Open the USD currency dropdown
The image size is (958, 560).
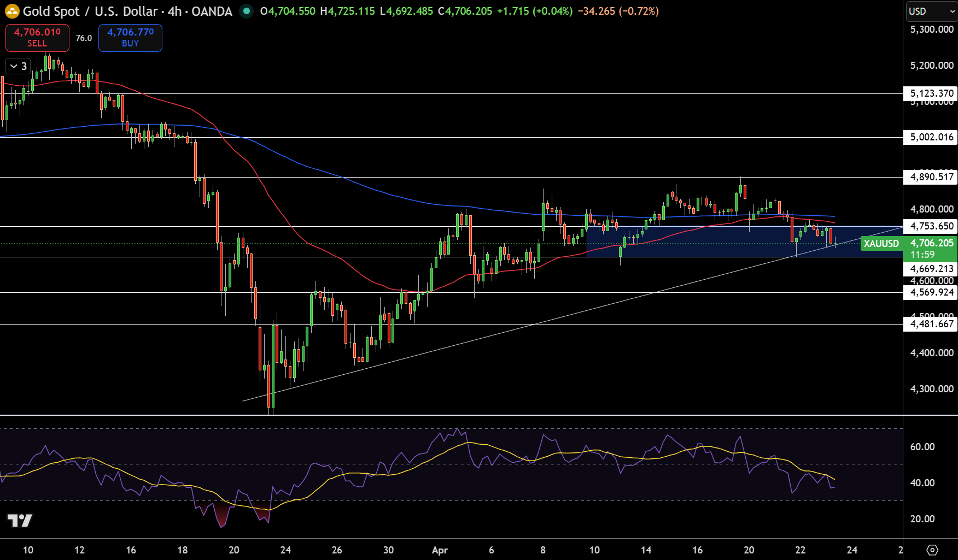coord(931,11)
